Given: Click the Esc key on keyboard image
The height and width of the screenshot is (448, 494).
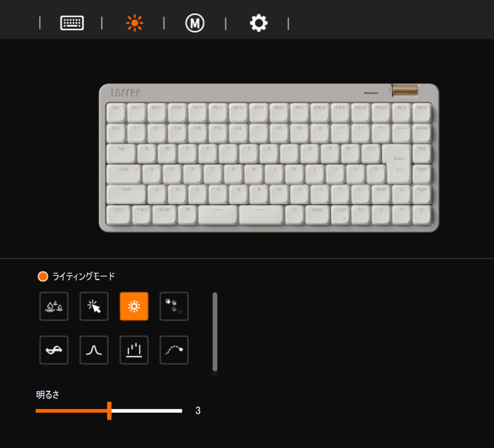Looking at the screenshot, I should click(116, 112).
